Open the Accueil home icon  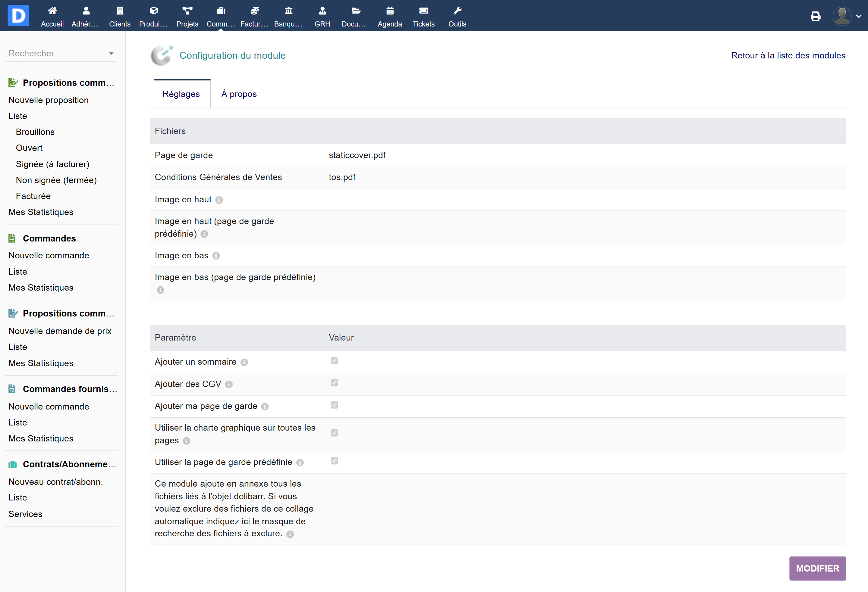52,11
